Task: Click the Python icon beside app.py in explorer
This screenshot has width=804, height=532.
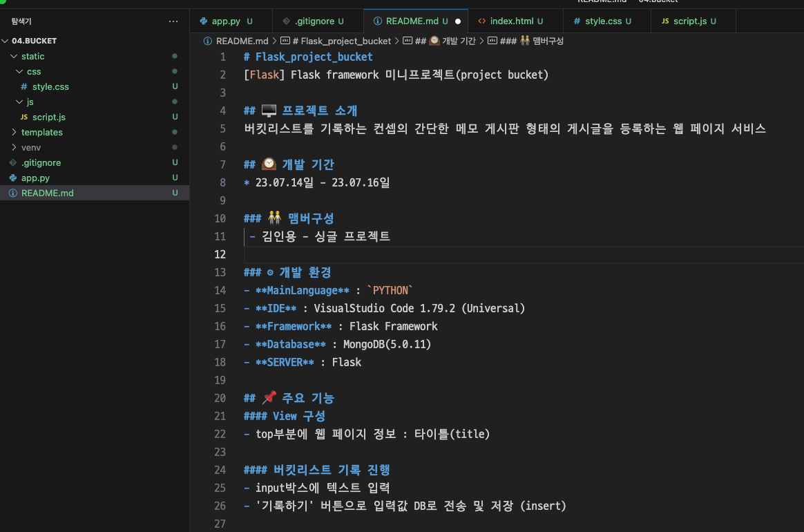Action: pyautogui.click(x=13, y=178)
